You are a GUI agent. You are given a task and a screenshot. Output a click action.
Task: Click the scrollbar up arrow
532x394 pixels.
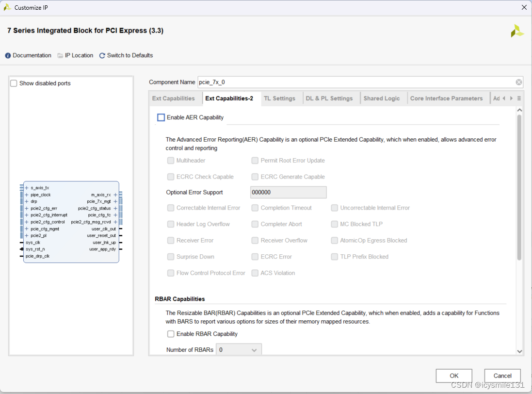519,110
